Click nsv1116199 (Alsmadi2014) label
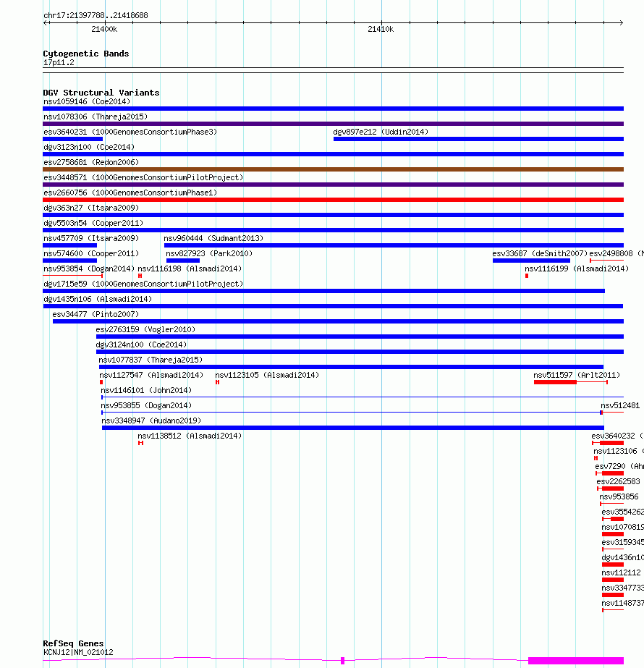The image size is (644, 668). pos(577,269)
